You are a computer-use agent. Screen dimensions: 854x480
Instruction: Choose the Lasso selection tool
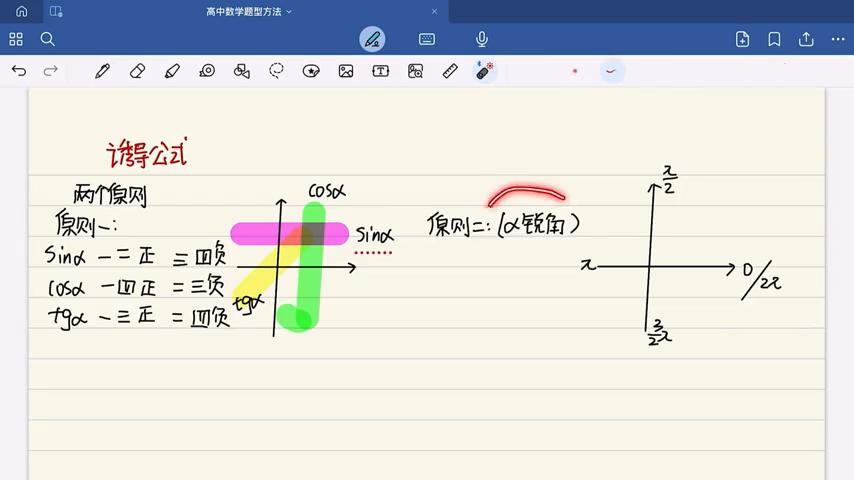click(276, 71)
